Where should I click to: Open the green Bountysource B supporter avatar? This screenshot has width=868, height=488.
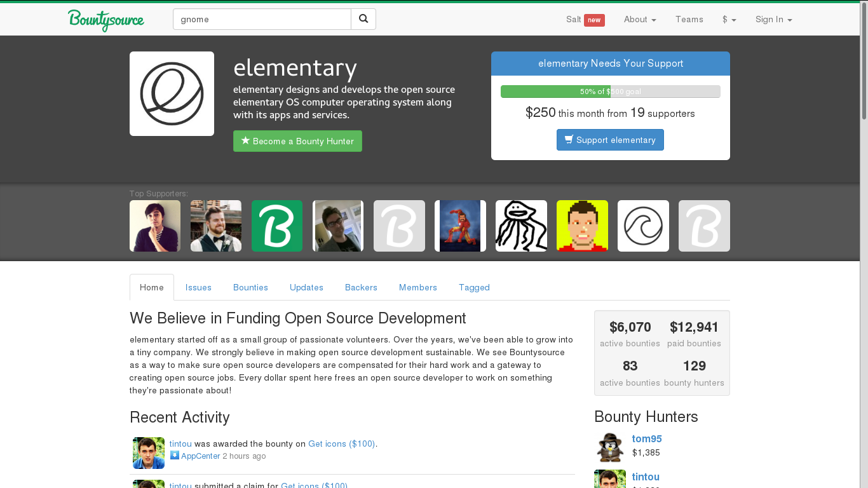point(277,226)
